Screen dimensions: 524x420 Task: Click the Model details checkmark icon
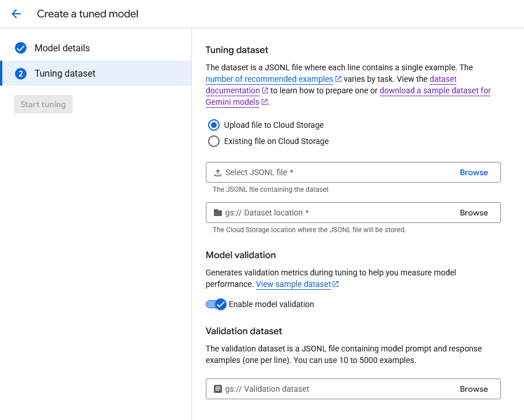tap(21, 48)
